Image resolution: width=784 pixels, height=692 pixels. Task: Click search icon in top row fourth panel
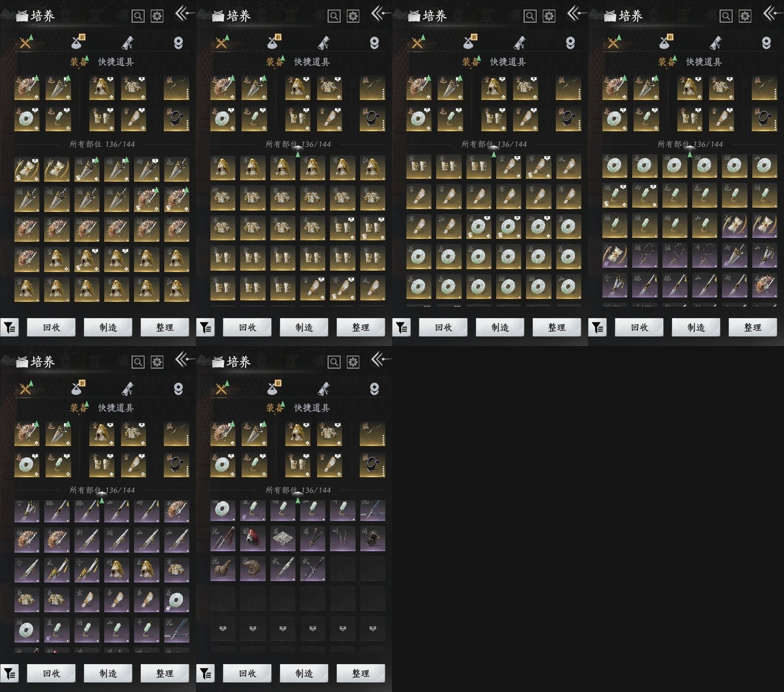(726, 16)
